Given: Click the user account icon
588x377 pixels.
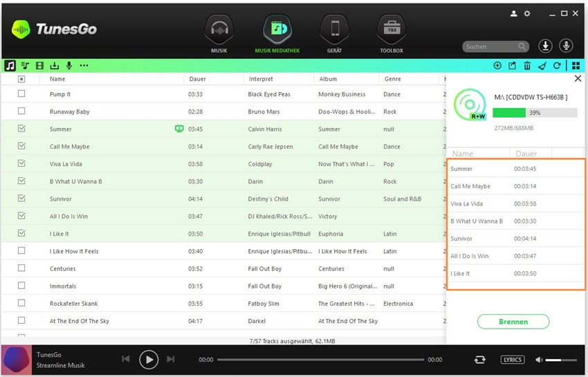Looking at the screenshot, I should point(514,14).
